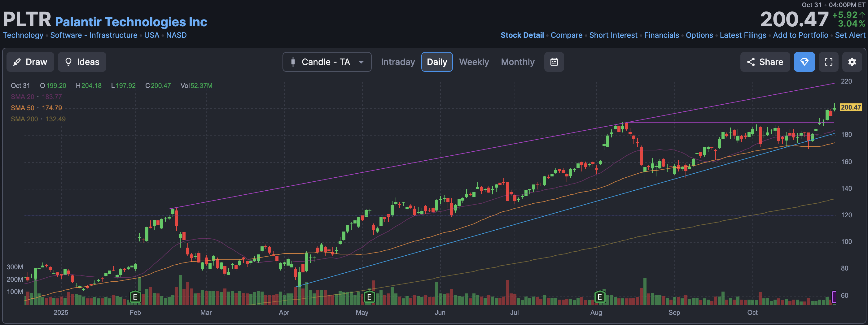
Task: Click the 220 price axis label
Action: [x=846, y=81]
